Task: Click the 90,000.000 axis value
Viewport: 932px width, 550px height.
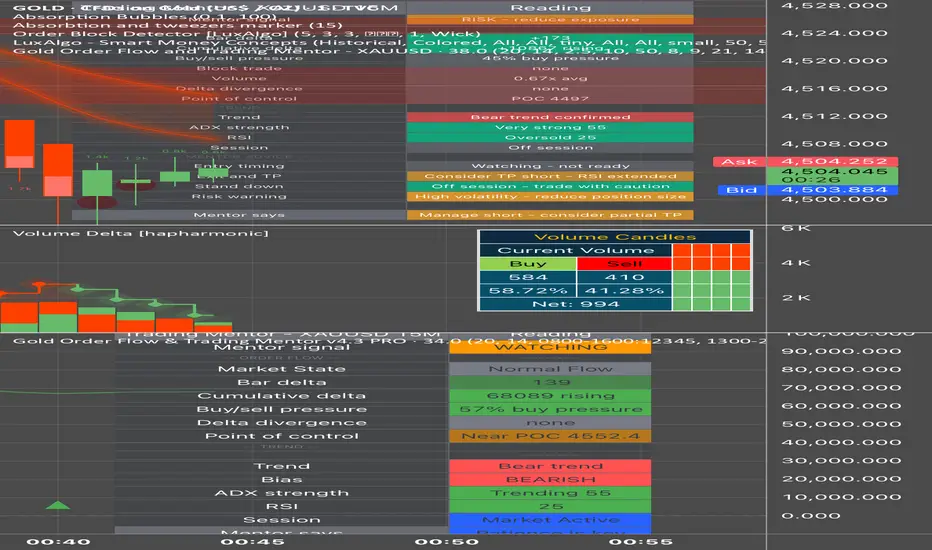Action: [841, 351]
